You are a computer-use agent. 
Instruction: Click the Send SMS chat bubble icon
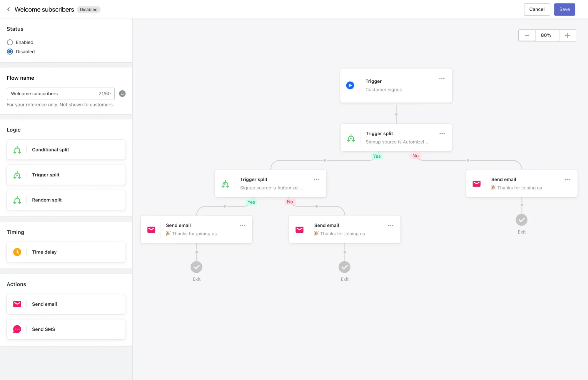click(x=17, y=329)
